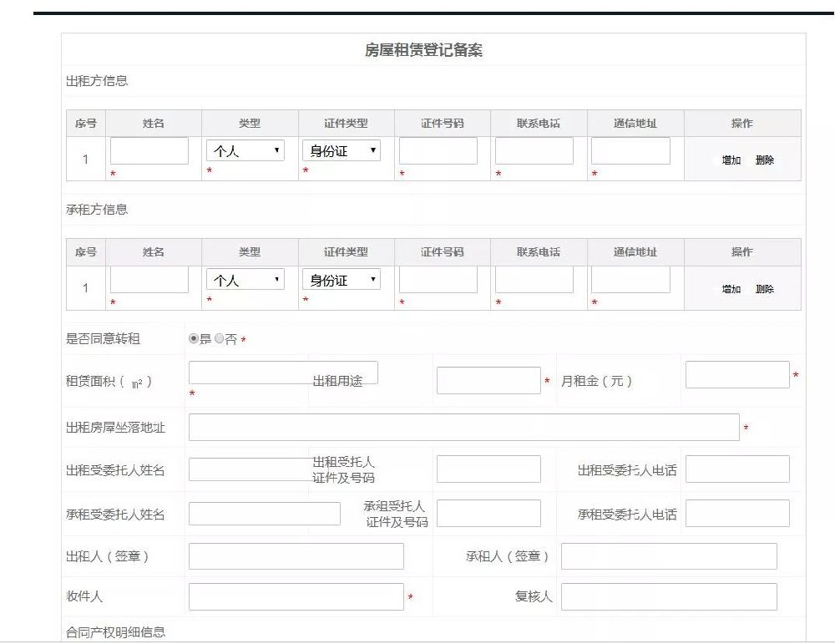Select the 否 radio button for 是否同意转租
Screen dimensions: 835x644
coord(219,338)
